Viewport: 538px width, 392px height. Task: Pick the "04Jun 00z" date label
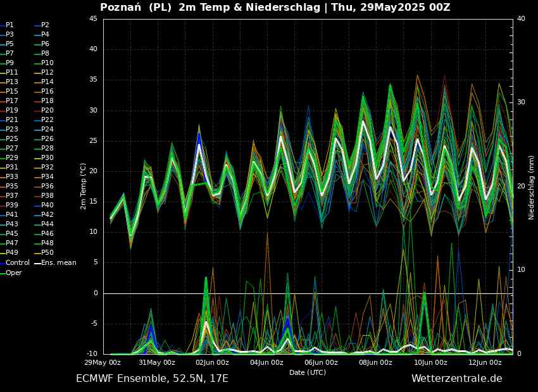(x=266, y=362)
